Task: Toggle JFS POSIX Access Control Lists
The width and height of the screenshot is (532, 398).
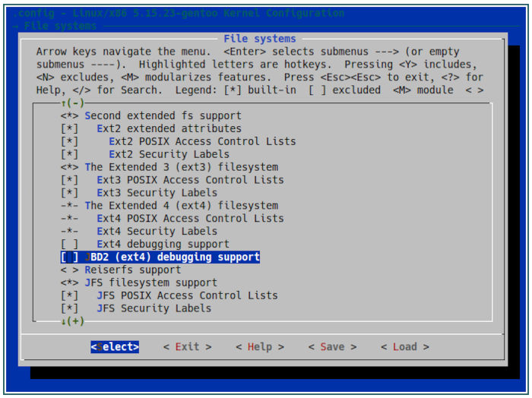Action: [70, 295]
